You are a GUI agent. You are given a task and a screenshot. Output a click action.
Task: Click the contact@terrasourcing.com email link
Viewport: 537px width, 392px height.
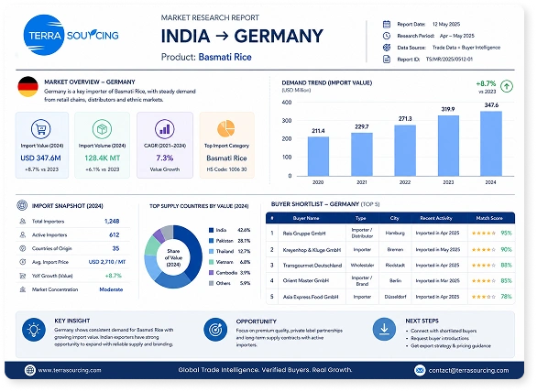(x=468, y=370)
